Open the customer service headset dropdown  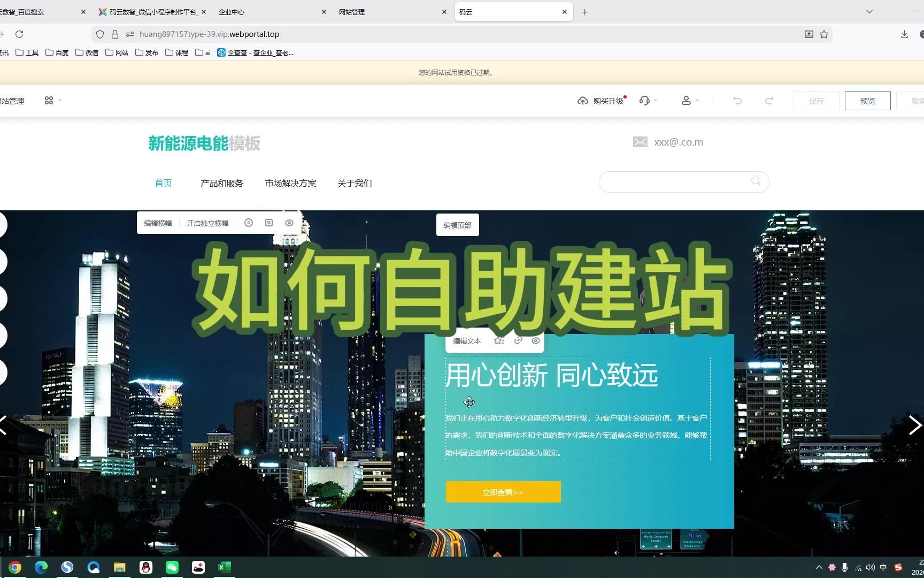(x=648, y=101)
